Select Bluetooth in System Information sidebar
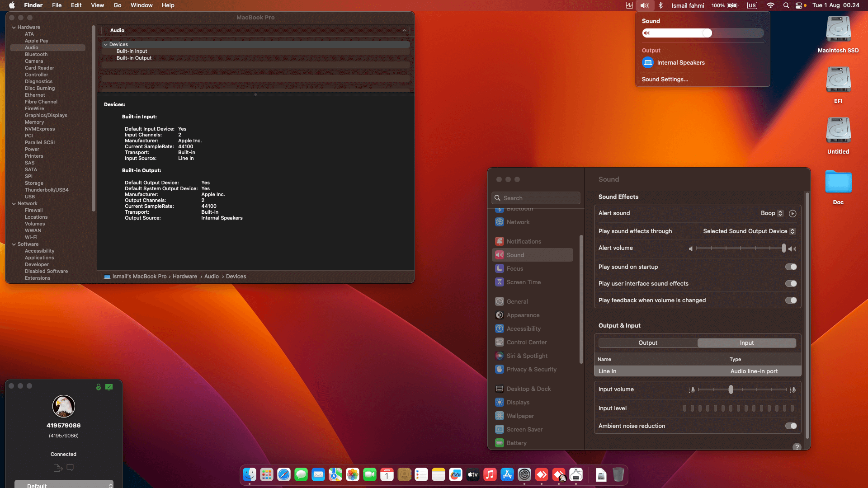868x488 pixels. point(36,55)
